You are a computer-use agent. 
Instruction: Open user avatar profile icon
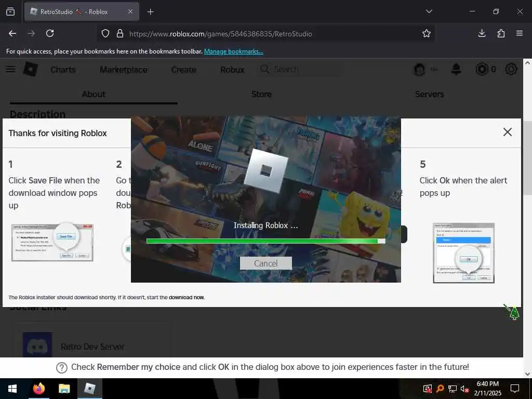[x=419, y=70]
